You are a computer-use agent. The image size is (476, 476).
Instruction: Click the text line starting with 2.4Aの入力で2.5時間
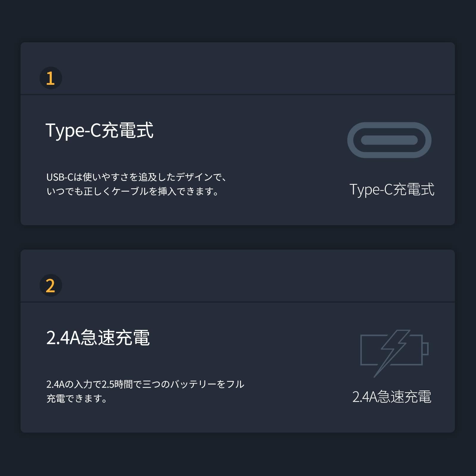145,384
